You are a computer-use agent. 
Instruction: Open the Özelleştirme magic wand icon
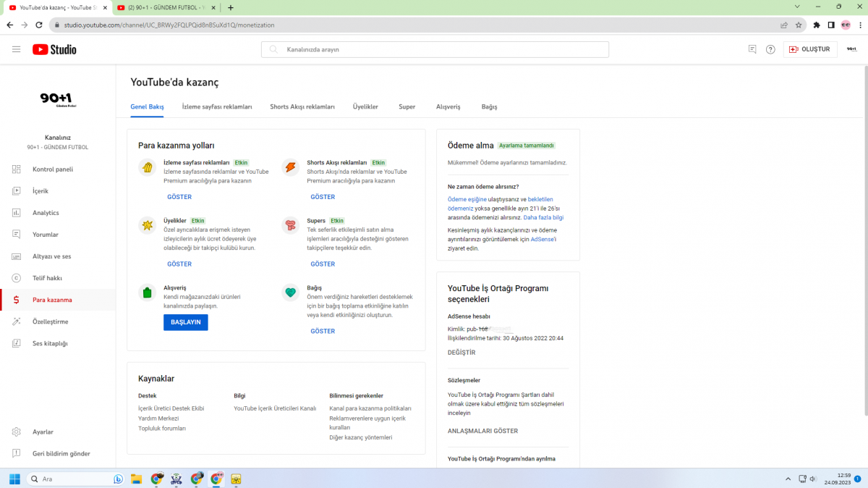pyautogui.click(x=16, y=321)
